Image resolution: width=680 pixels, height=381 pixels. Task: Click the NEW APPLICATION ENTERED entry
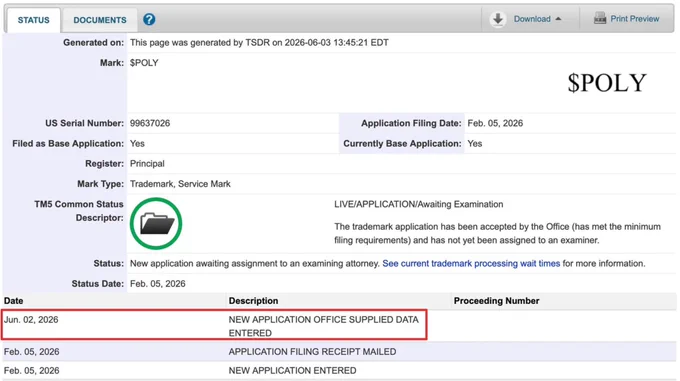[292, 371]
